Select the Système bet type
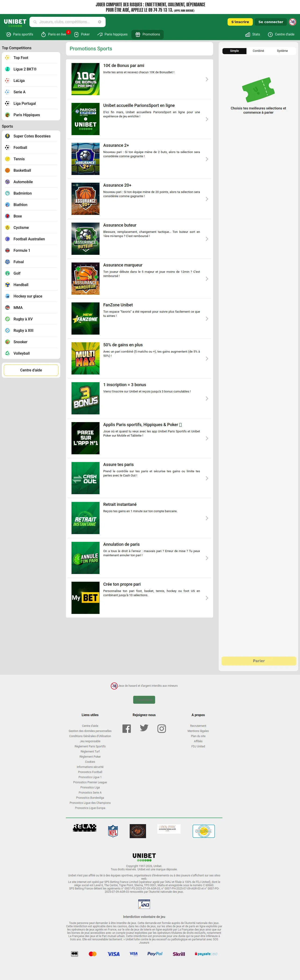The image size is (300, 980). point(282,51)
